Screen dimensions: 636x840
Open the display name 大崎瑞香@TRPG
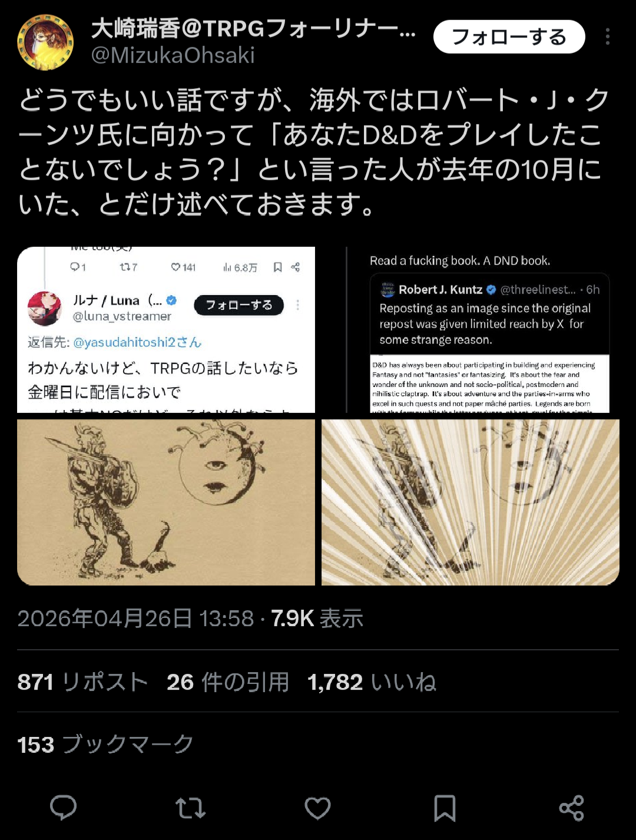(253, 28)
